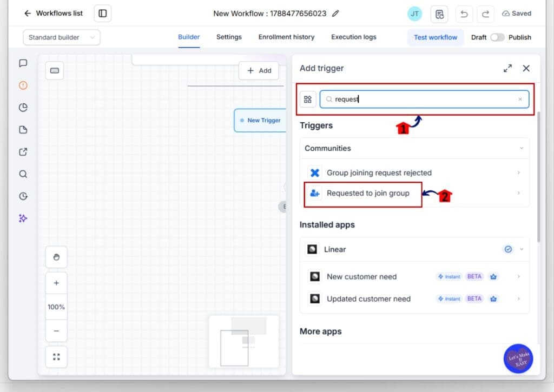Select the New Trigger node
This screenshot has height=392, width=554.
260,121
